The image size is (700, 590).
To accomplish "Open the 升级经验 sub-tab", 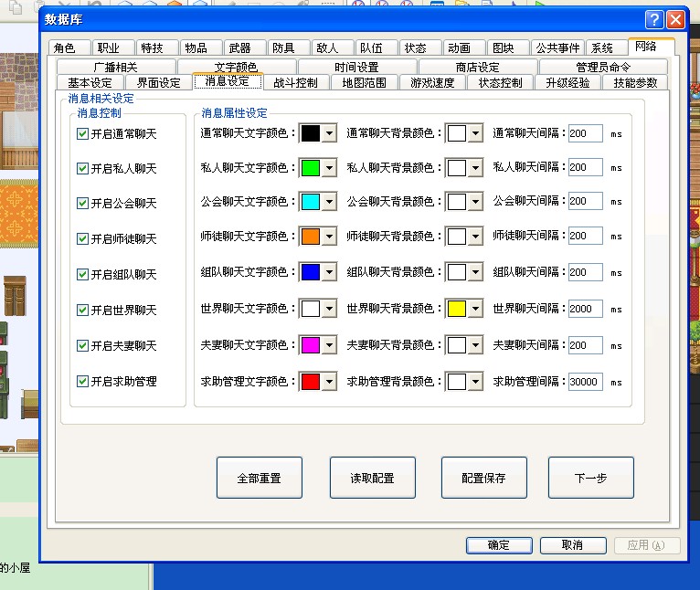I will [567, 82].
